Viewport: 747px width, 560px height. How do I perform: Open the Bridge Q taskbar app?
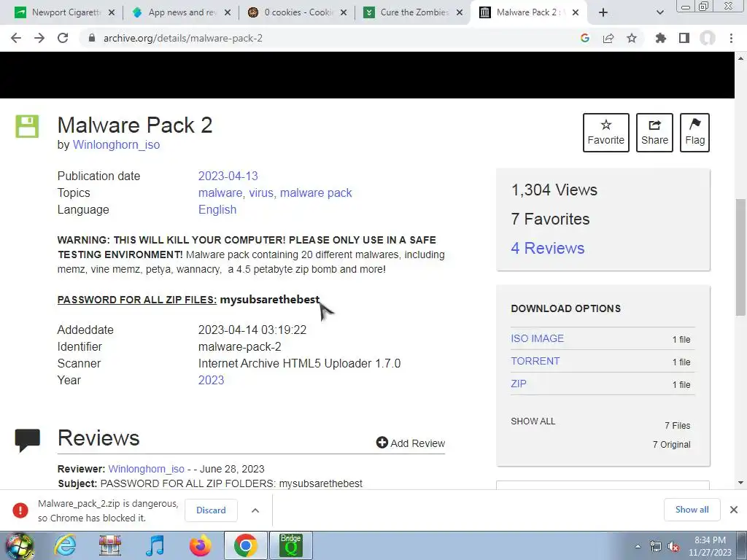290,545
